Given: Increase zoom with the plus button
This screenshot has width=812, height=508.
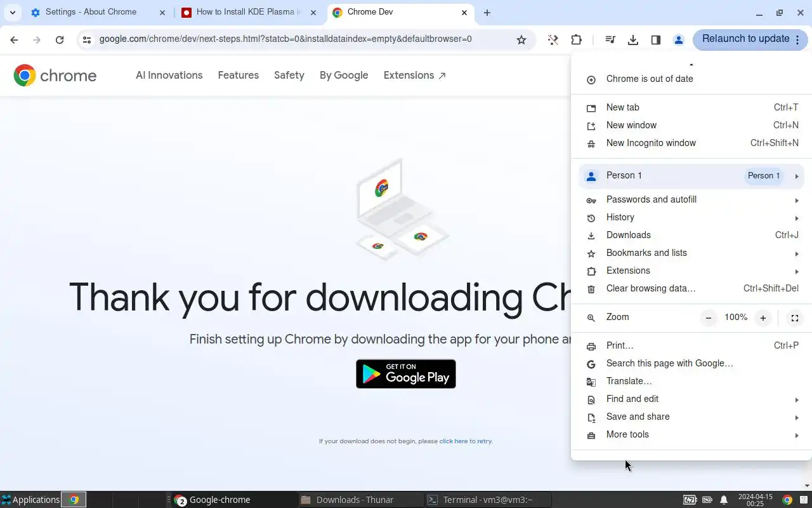Looking at the screenshot, I should 763,318.
